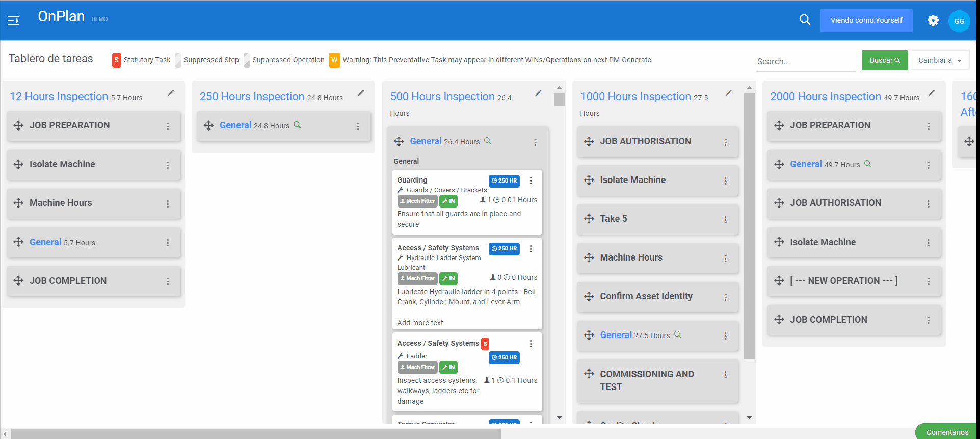
Task: Open the settings gear icon
Action: pos(933,20)
